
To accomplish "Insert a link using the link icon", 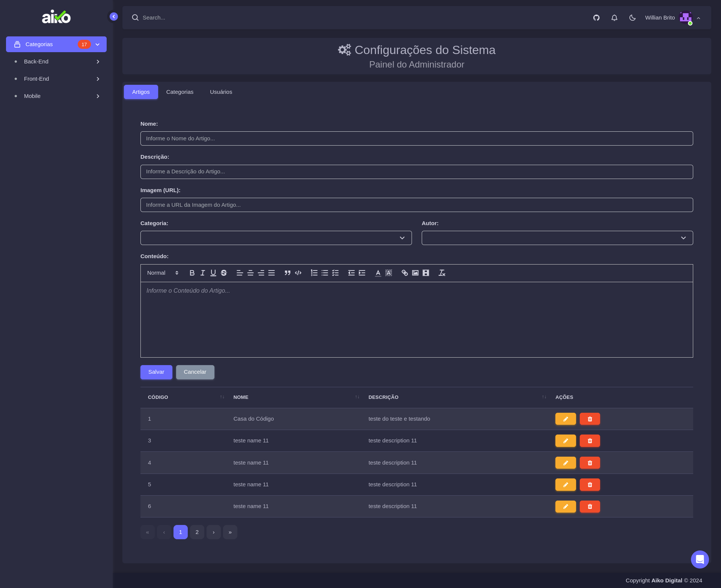I will [x=404, y=273].
